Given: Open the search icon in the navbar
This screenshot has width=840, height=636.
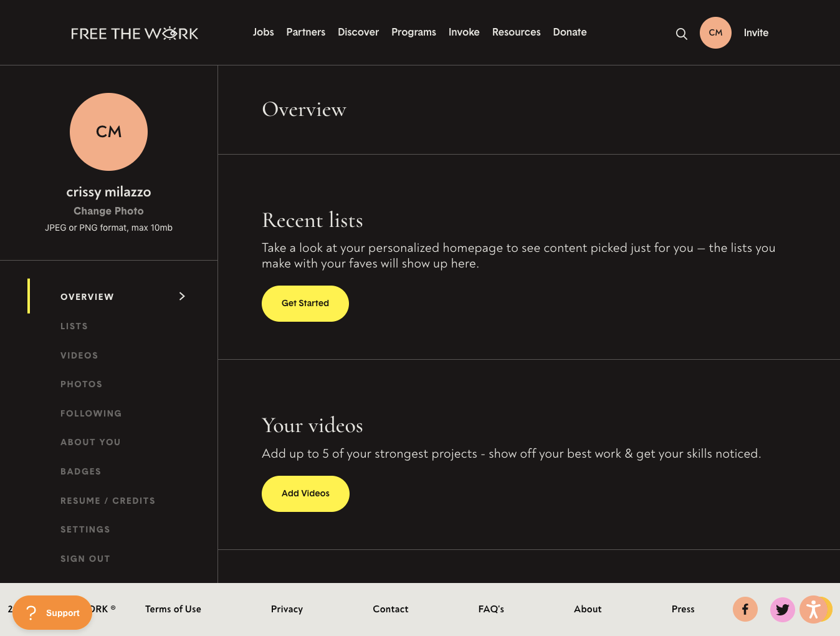Looking at the screenshot, I should pyautogui.click(x=681, y=34).
